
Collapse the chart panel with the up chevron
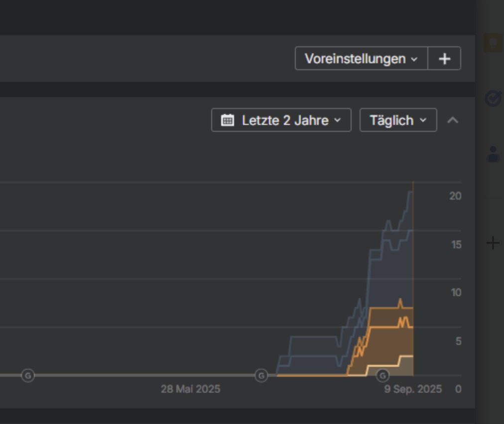[453, 120]
